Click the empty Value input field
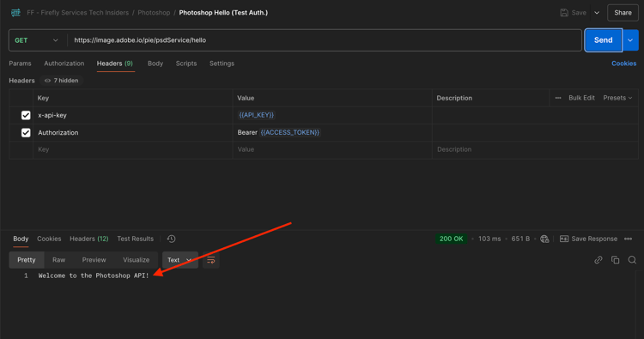 point(332,150)
